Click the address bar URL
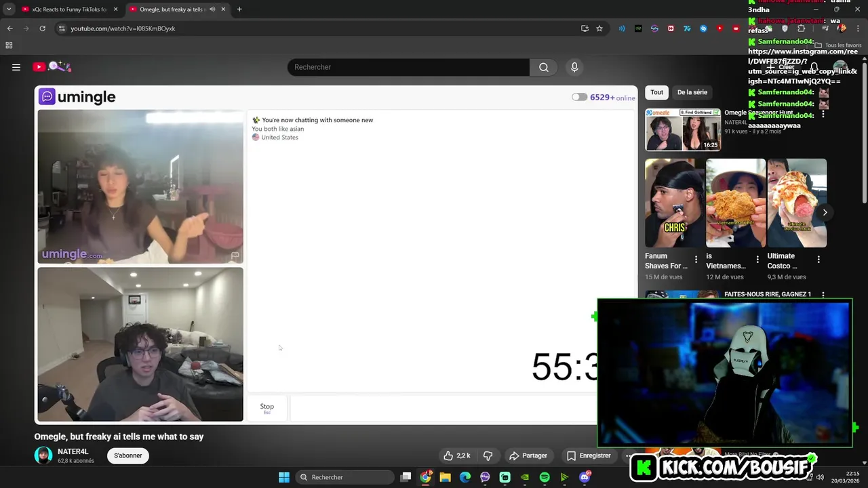This screenshot has width=868, height=488. point(123,28)
